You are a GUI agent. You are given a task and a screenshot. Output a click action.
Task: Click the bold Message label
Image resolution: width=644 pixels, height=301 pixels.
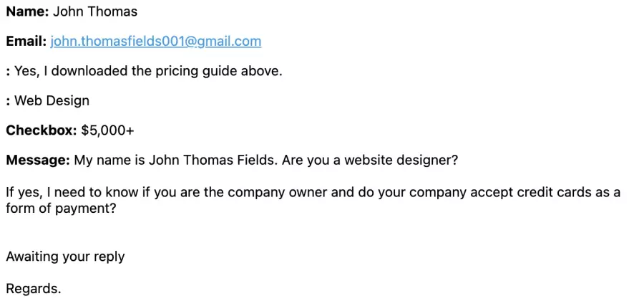[x=38, y=160]
